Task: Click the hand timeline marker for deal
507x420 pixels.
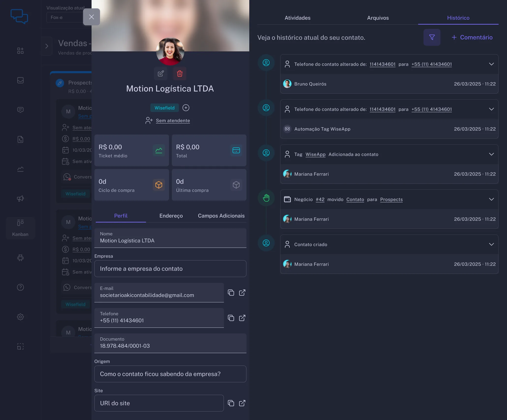Action: click(x=266, y=198)
